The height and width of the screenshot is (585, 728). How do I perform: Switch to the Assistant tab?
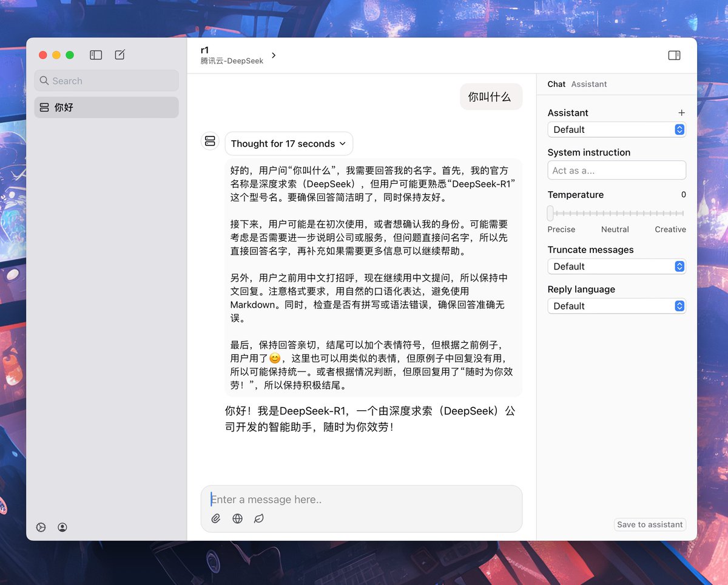(589, 84)
